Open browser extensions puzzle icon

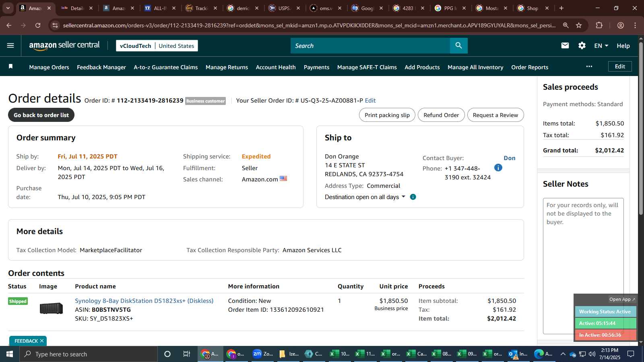[x=599, y=25]
